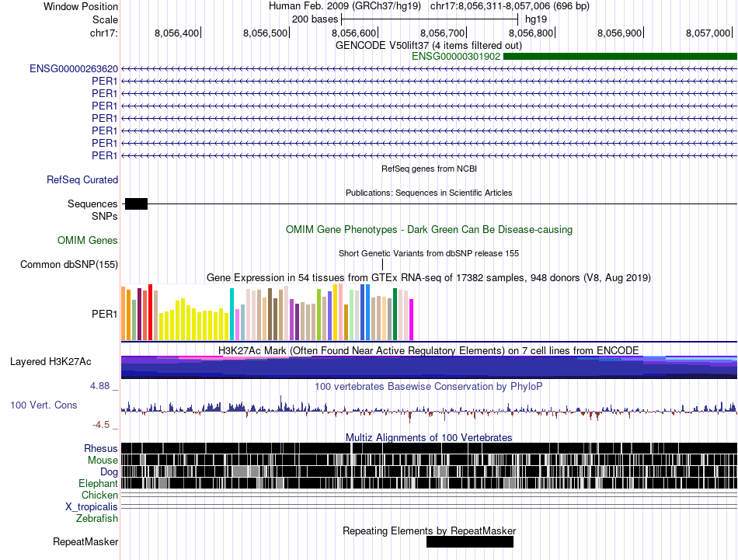Click the -4.5 PhyloP lower limit value
Viewport: 738px width, 560px height.
101,425
